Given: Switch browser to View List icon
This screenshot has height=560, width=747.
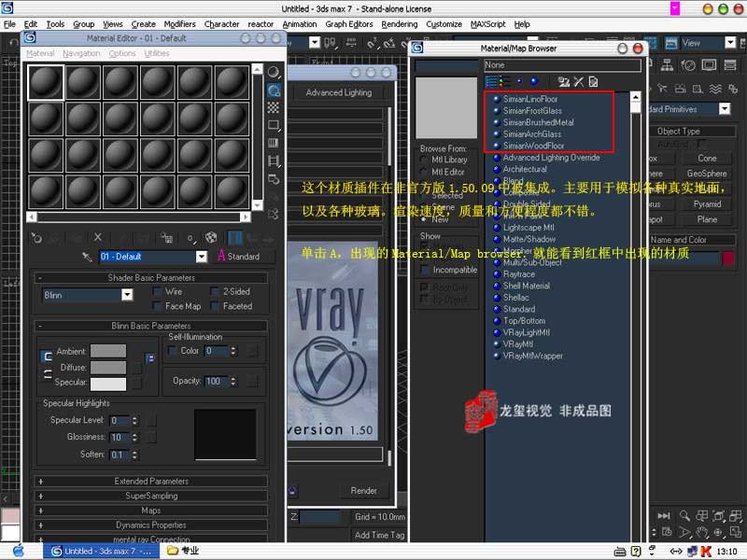Looking at the screenshot, I should [x=491, y=82].
